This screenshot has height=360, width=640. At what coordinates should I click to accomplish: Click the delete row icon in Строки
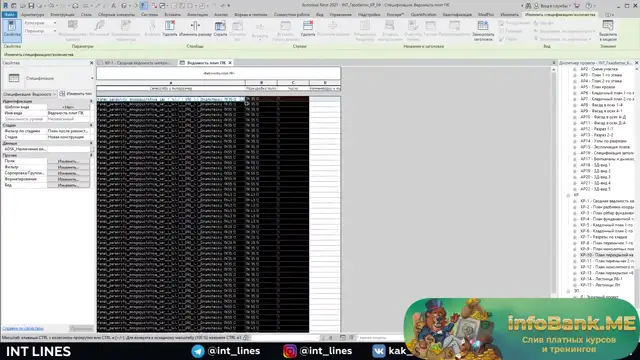[308, 28]
